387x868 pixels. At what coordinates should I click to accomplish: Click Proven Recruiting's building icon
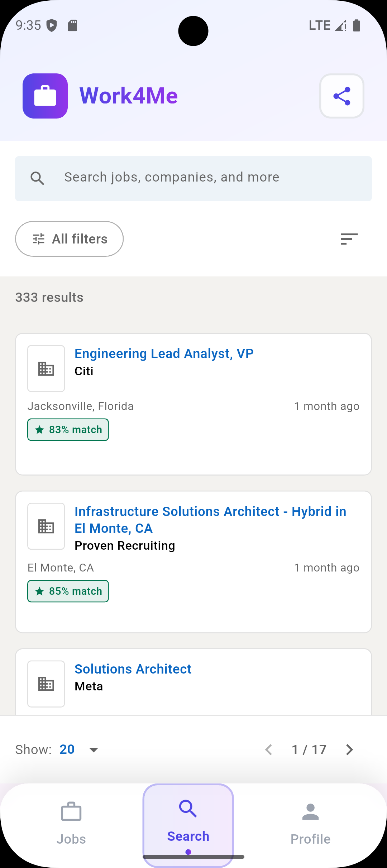click(46, 526)
